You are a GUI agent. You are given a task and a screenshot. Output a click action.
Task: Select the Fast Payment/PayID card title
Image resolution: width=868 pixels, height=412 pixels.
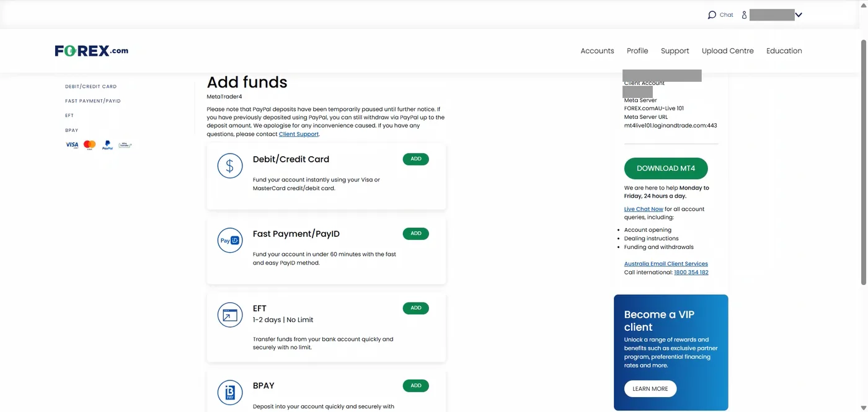296,234
